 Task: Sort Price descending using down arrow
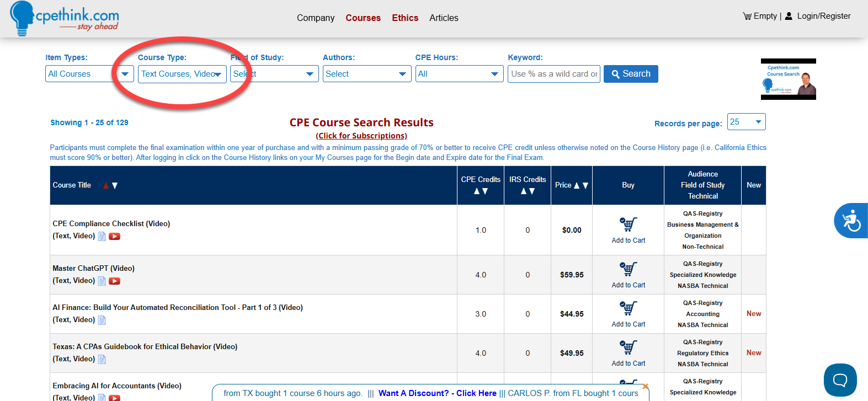pos(585,185)
